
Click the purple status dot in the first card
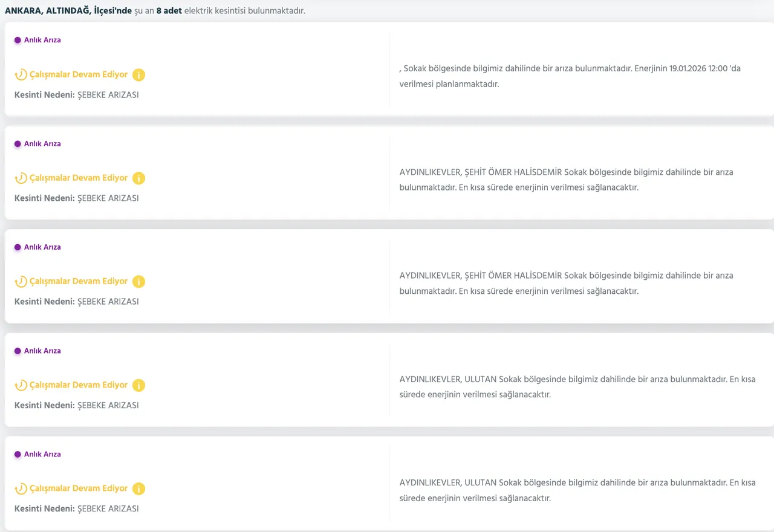tap(18, 41)
